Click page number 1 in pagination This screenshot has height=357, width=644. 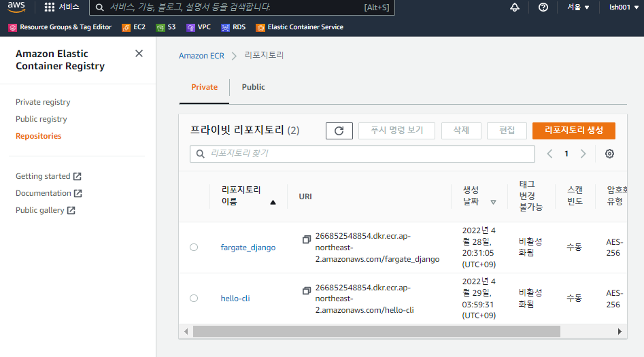566,154
